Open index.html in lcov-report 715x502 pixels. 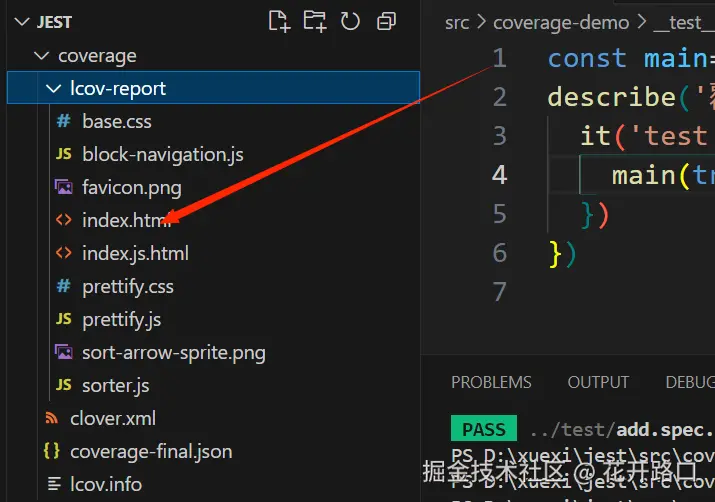click(x=126, y=221)
